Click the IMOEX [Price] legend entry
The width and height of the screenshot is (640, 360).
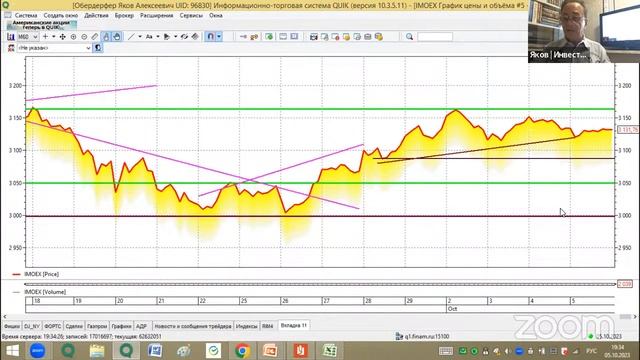[x=41, y=274]
